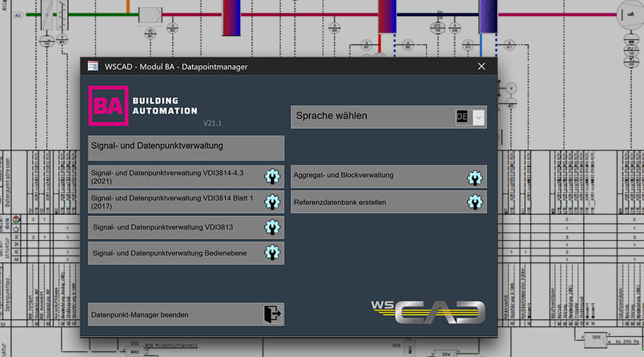This screenshot has height=357, width=644.
Task: Click the gear icon for VDI3814 Blatt 1
Action: (272, 202)
